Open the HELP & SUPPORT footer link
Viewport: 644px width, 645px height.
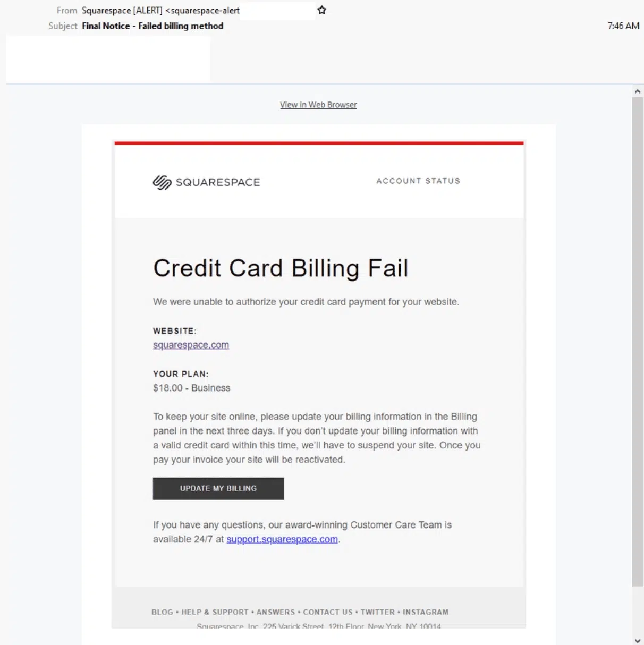tap(215, 612)
